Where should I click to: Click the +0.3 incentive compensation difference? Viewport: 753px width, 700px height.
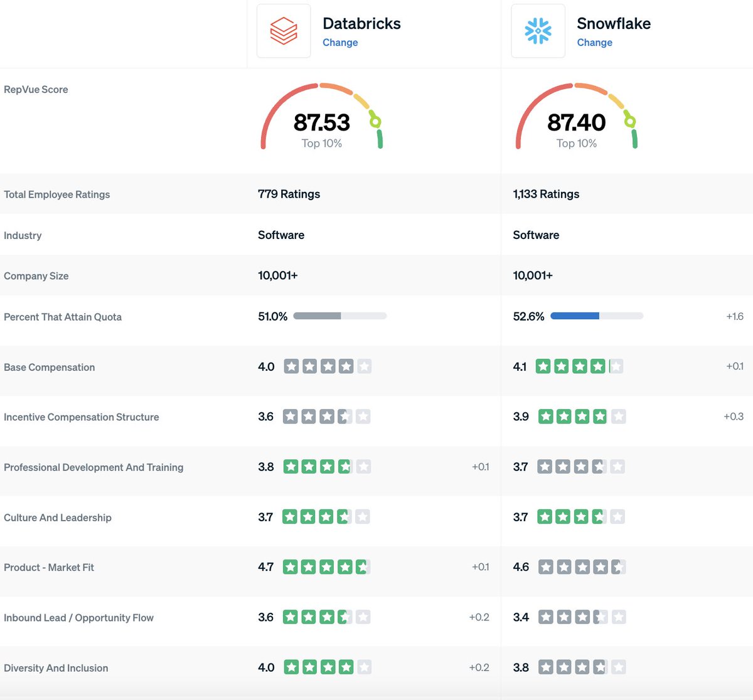(x=734, y=416)
